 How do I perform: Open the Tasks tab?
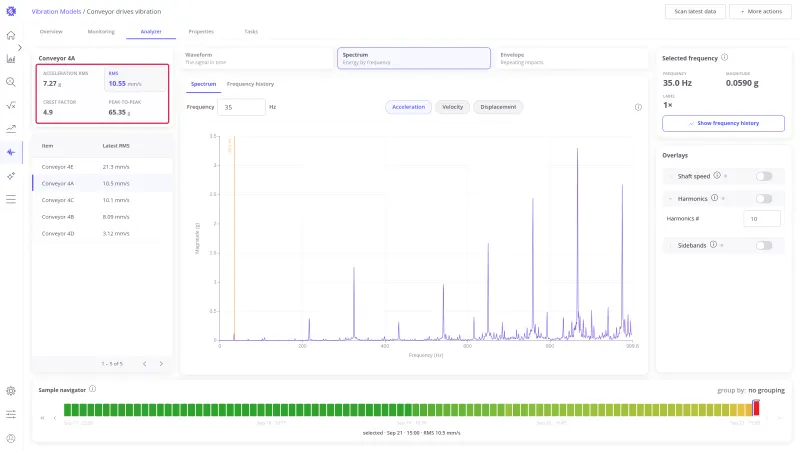pos(251,32)
